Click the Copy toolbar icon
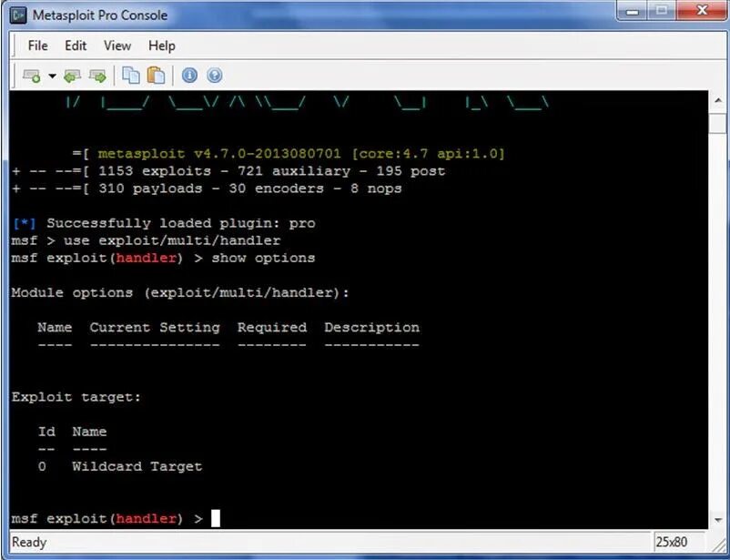 click(131, 75)
